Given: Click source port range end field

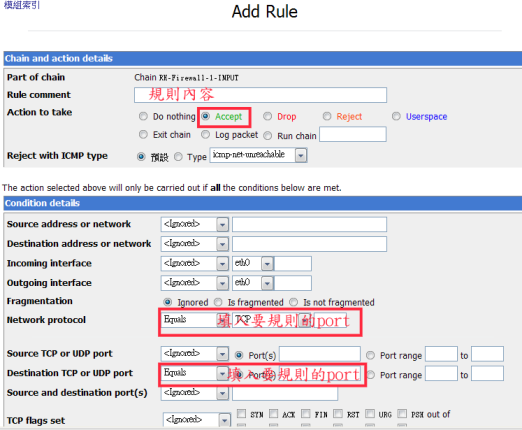Looking at the screenshot, I should (487, 354).
